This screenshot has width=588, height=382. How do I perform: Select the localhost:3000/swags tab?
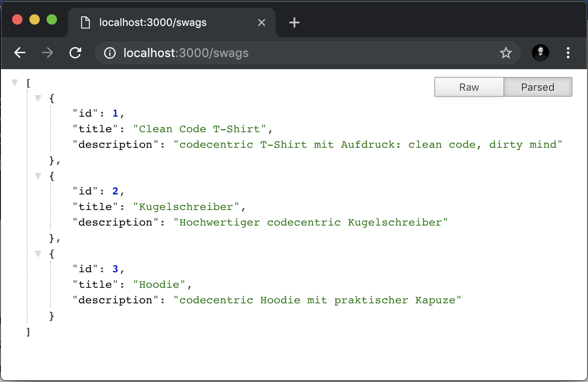tap(153, 22)
